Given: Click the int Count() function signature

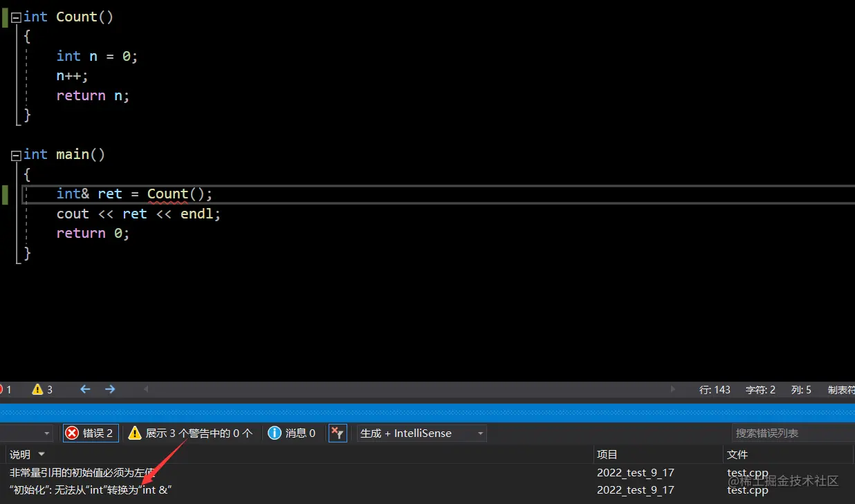Looking at the screenshot, I should [x=68, y=17].
